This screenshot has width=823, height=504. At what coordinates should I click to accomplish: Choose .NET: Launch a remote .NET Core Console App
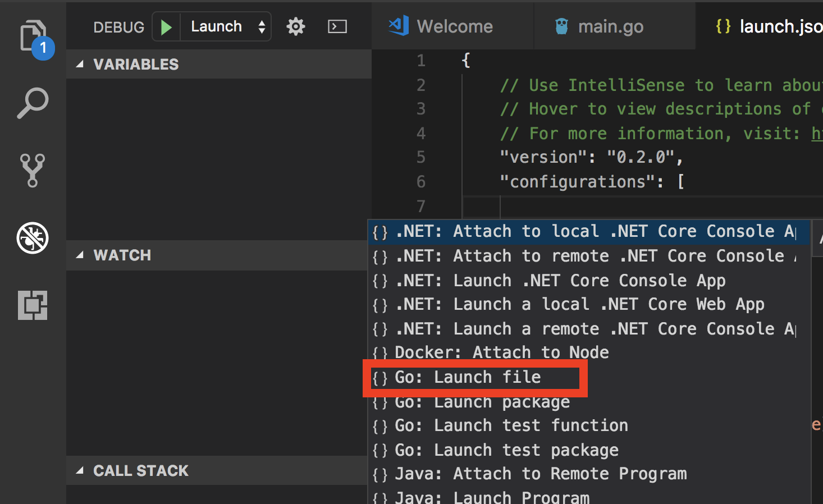(589, 328)
